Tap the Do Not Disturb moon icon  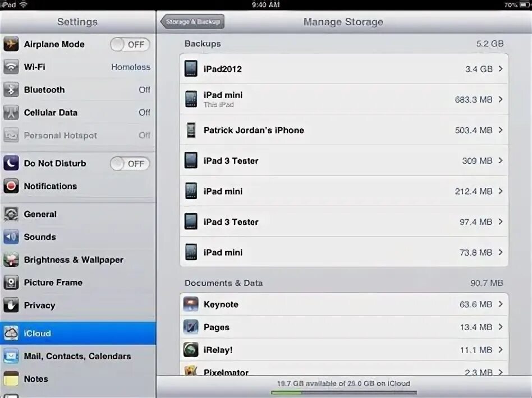pos(11,163)
